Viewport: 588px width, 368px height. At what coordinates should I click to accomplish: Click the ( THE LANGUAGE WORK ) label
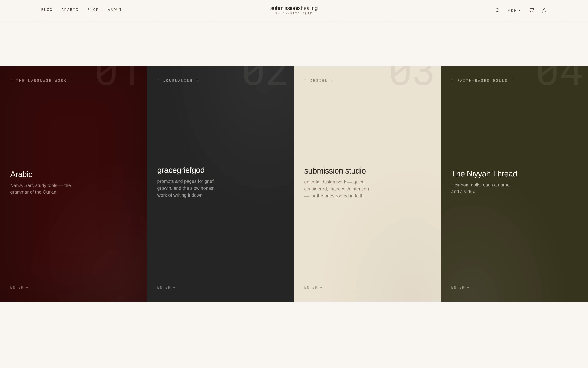41,81
